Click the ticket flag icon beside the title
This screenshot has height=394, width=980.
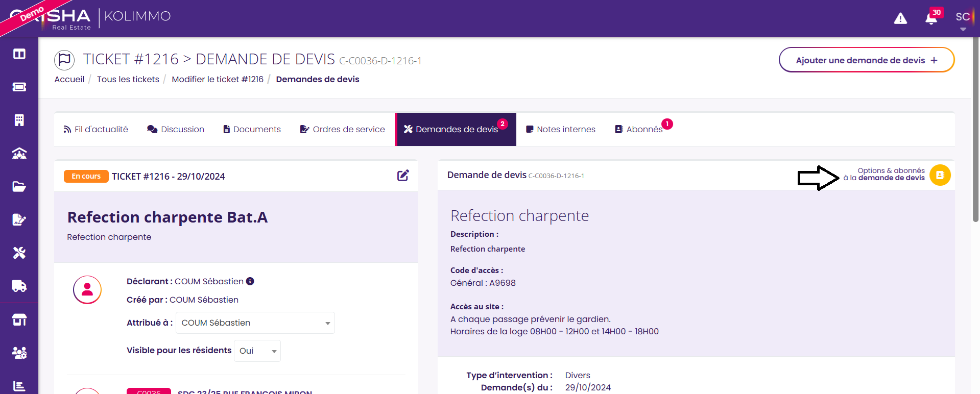[x=64, y=60]
